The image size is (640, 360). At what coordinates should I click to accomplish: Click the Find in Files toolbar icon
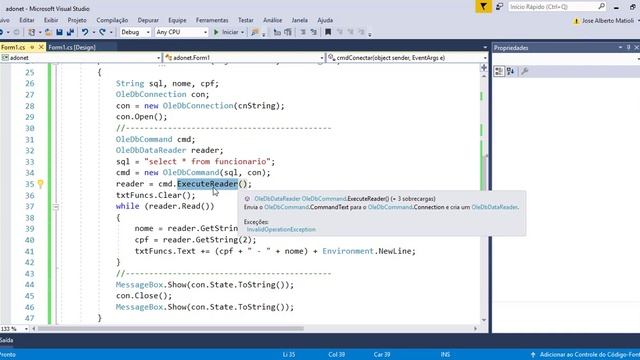(x=255, y=32)
